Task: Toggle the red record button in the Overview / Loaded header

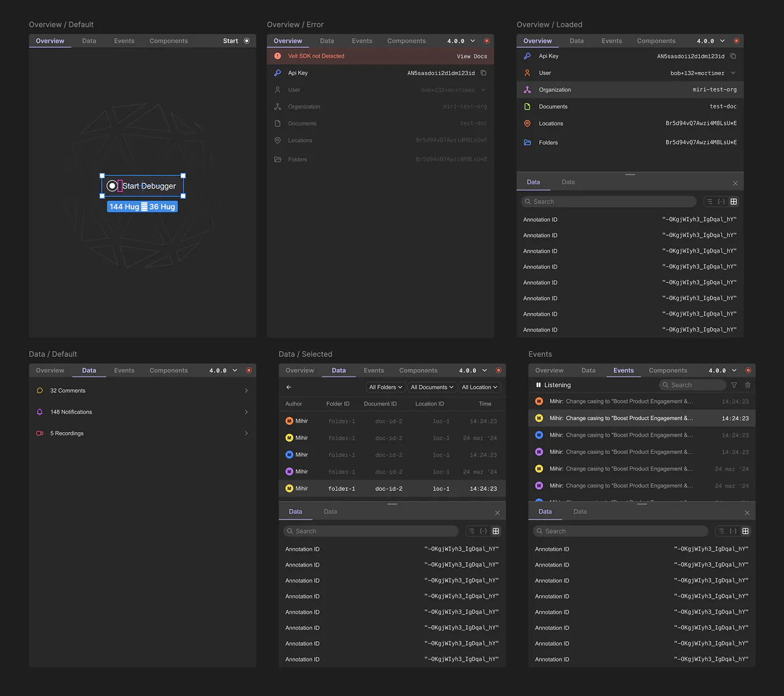Action: click(737, 41)
